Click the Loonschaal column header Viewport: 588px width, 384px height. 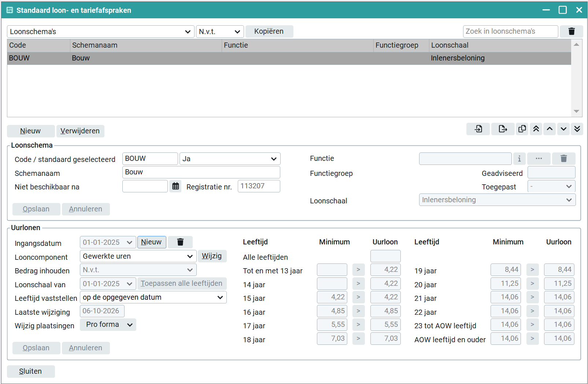(500, 45)
